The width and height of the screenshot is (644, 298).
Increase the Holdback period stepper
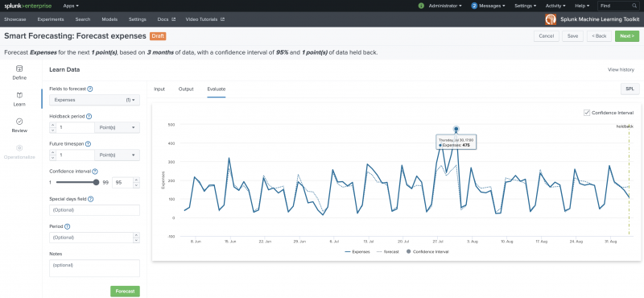tap(52, 125)
